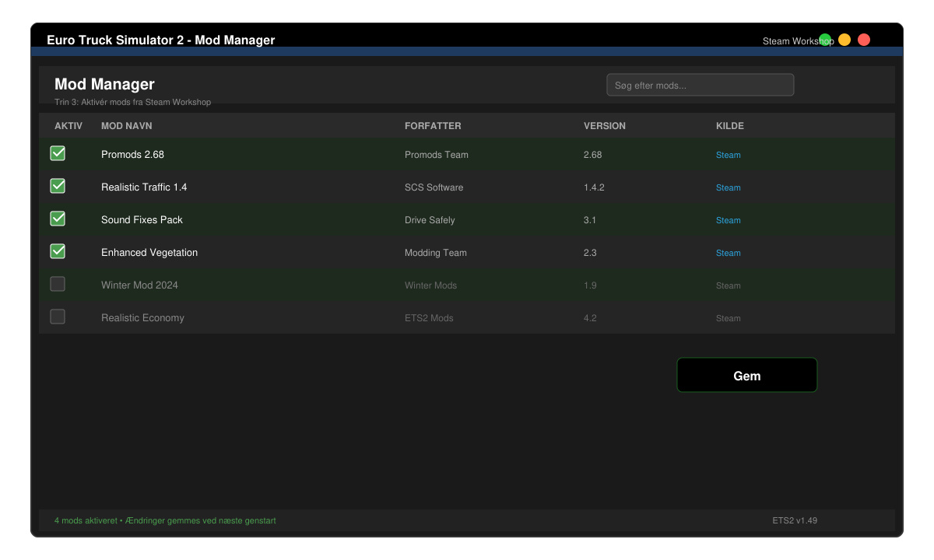
Task: Click version 4.2 cell
Action: click(x=590, y=318)
